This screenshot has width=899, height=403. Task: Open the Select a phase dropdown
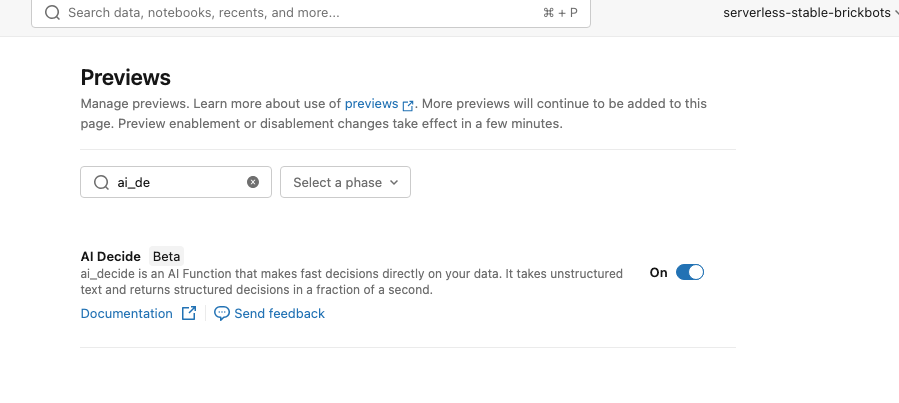(x=345, y=182)
